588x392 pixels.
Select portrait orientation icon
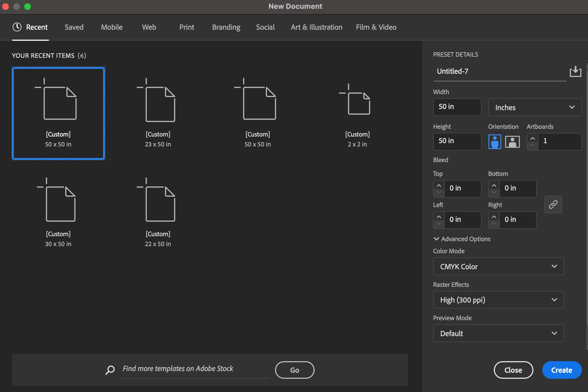495,142
